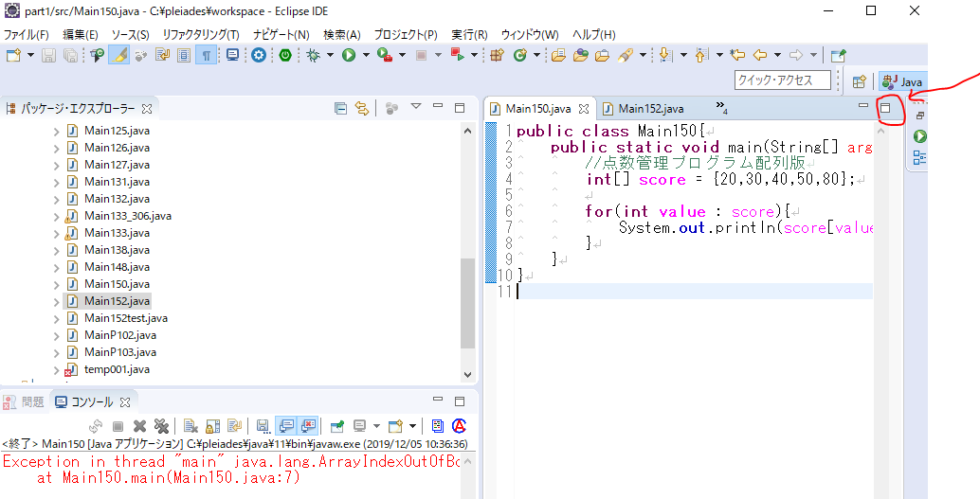The image size is (980, 499).
Task: Click the New Java Package toolbar icon
Action: pos(497,55)
